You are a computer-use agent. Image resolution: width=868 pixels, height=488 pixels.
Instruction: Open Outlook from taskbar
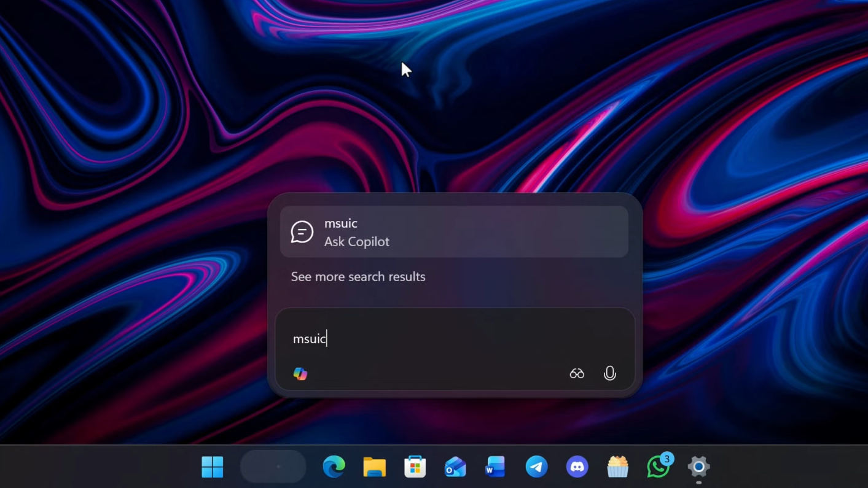455,467
